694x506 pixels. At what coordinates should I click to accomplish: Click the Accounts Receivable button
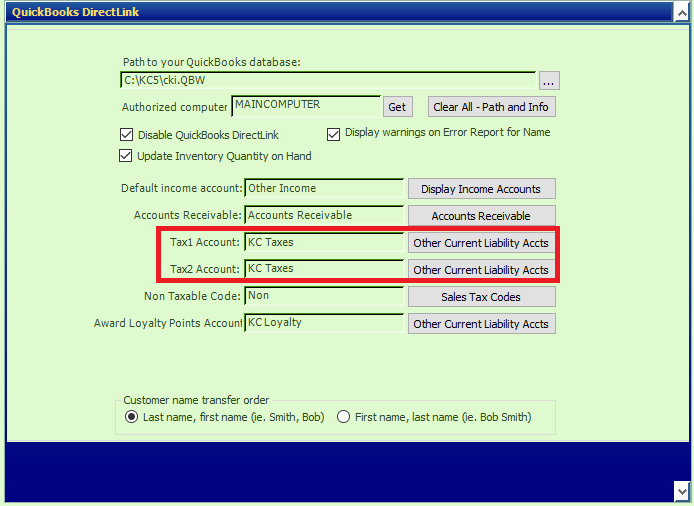pos(482,216)
